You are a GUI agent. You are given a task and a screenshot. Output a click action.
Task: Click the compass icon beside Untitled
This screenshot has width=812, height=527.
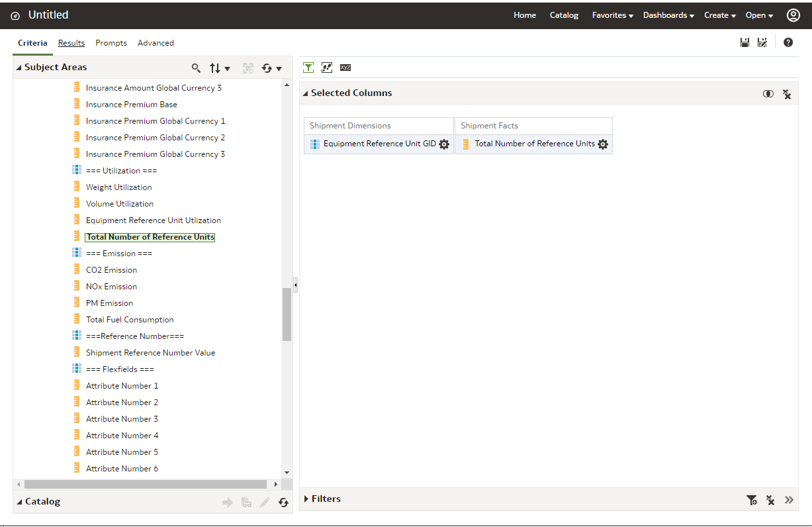click(x=15, y=15)
